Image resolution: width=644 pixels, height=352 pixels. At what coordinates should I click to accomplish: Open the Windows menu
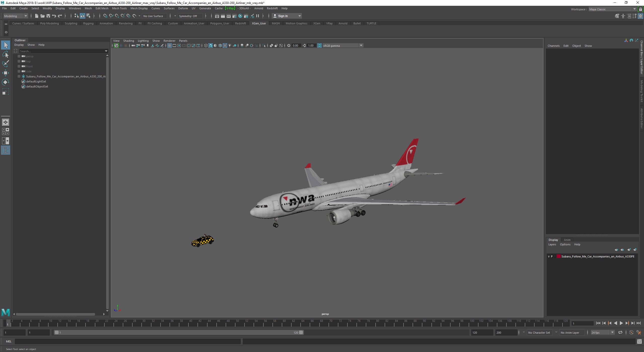click(x=75, y=8)
